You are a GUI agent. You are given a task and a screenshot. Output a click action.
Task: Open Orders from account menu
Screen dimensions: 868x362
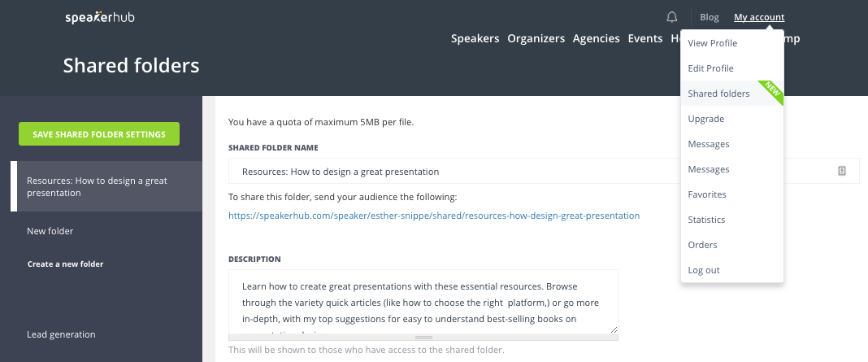click(x=702, y=245)
